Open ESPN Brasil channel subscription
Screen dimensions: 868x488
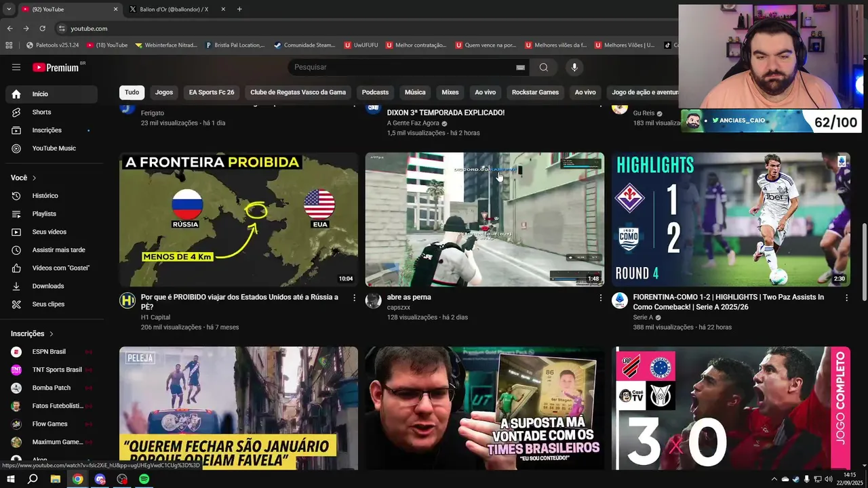pyautogui.click(x=52, y=352)
